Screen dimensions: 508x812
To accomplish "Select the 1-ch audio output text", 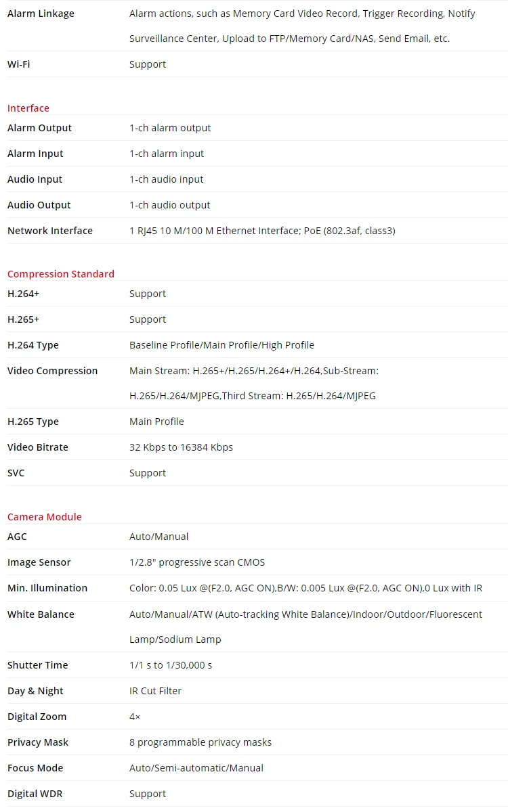I will 170,205.
